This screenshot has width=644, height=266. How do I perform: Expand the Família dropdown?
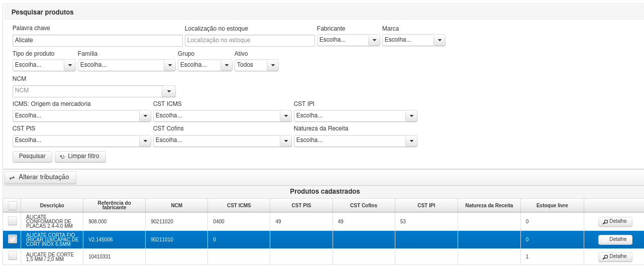(x=127, y=65)
